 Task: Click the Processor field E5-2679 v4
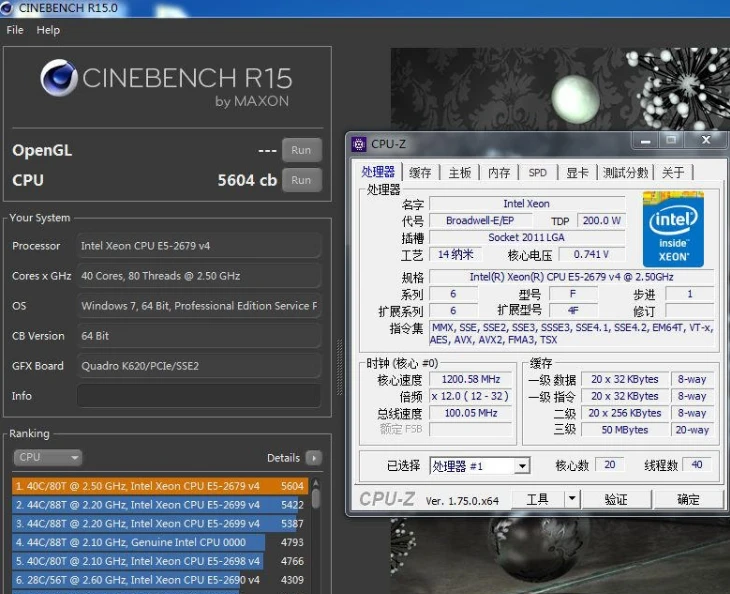[x=199, y=246]
